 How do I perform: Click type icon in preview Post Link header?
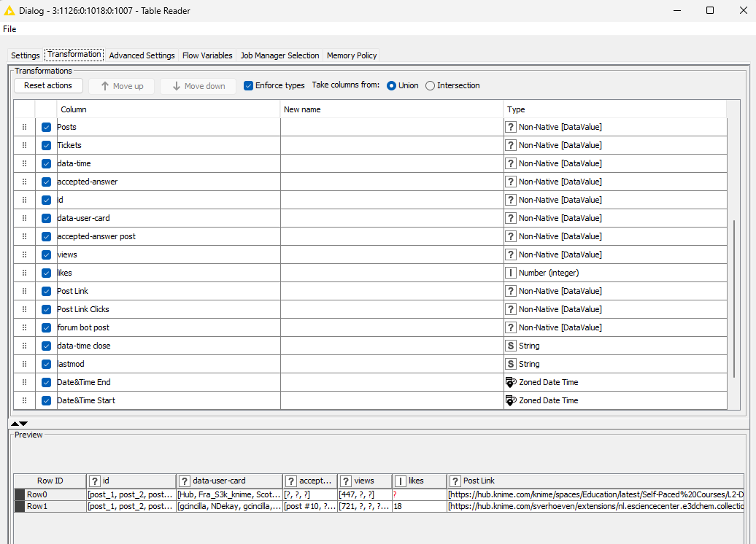point(455,481)
